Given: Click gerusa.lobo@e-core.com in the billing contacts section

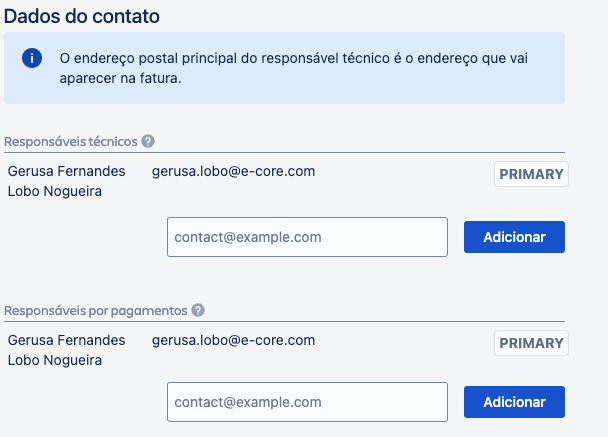Looking at the screenshot, I should [x=233, y=340].
